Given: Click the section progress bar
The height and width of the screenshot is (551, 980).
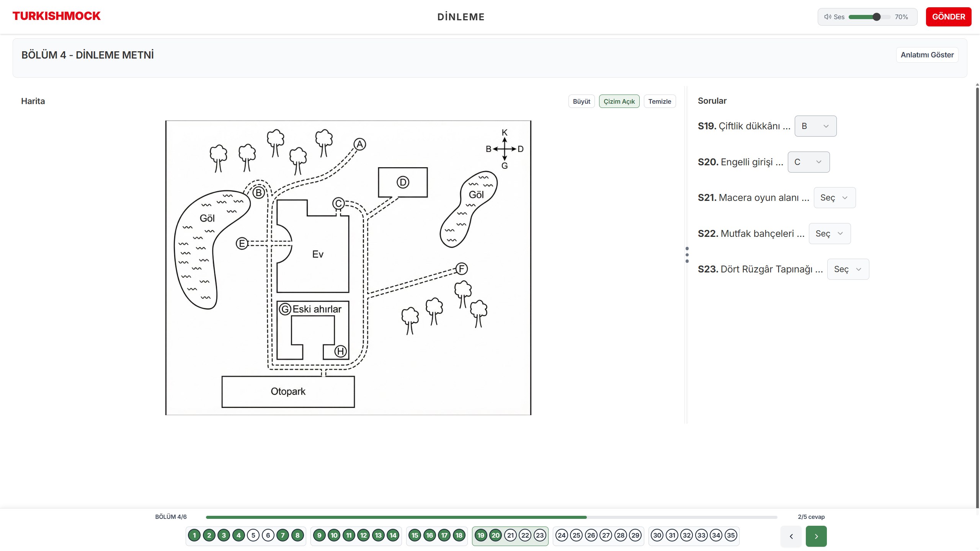Looking at the screenshot, I should click(492, 517).
